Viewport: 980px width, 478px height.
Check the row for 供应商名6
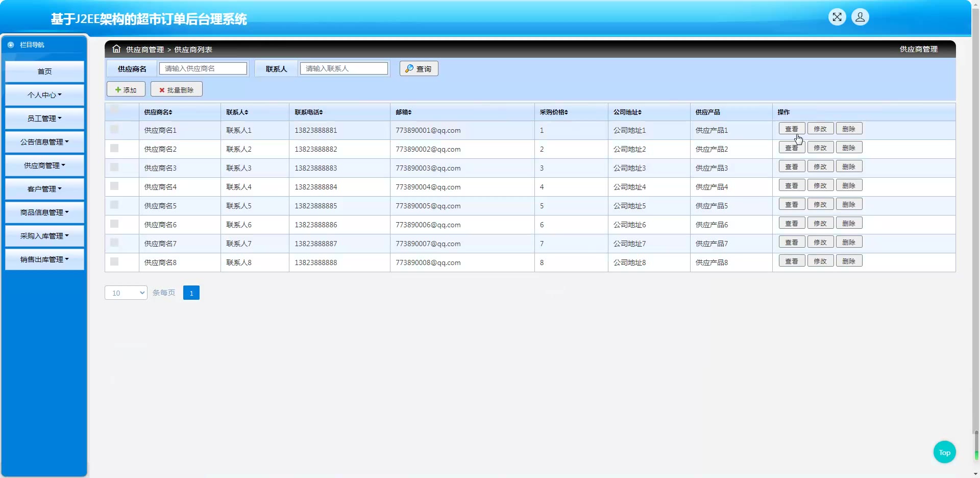click(x=114, y=224)
